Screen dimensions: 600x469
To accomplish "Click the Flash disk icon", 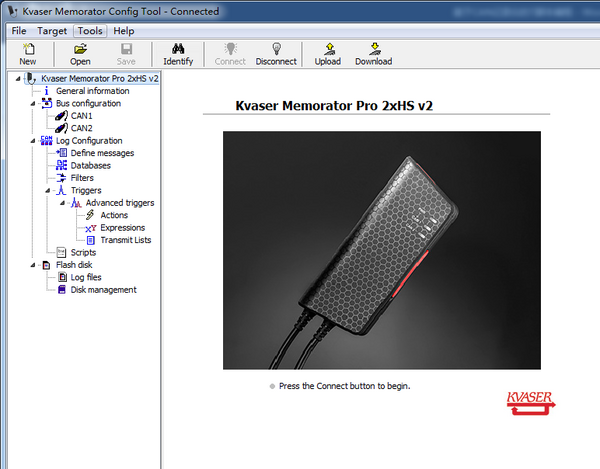I will 47,265.
